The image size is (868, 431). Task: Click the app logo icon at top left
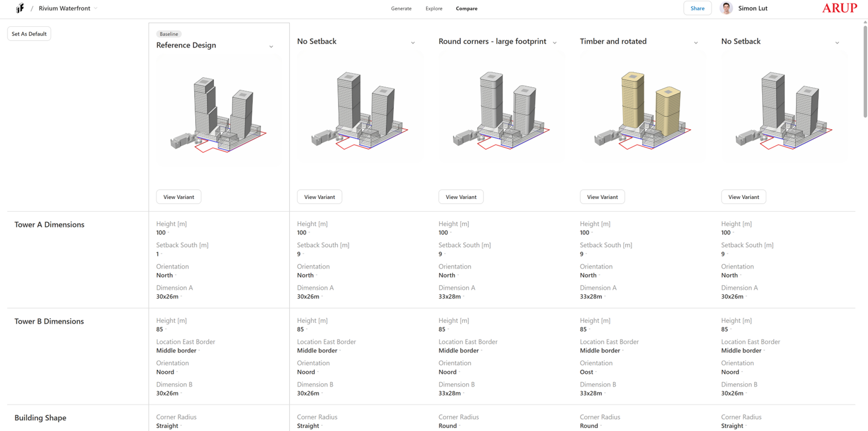point(20,8)
